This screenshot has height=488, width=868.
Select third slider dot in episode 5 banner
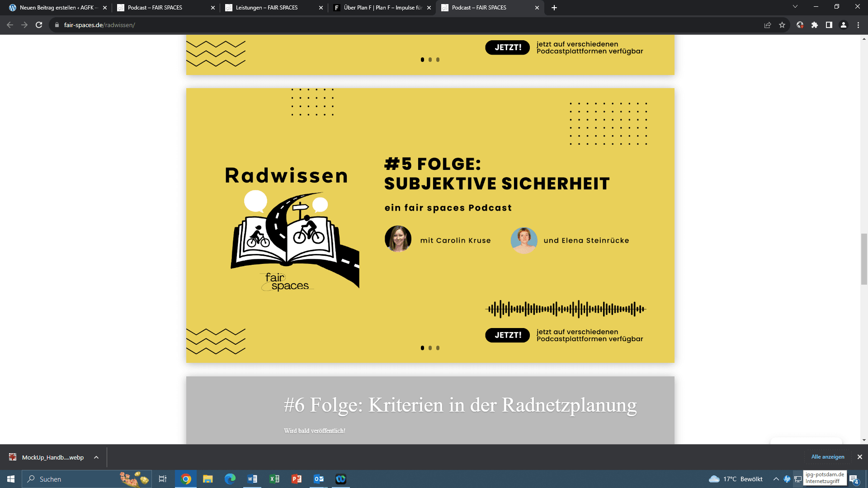pos(438,348)
